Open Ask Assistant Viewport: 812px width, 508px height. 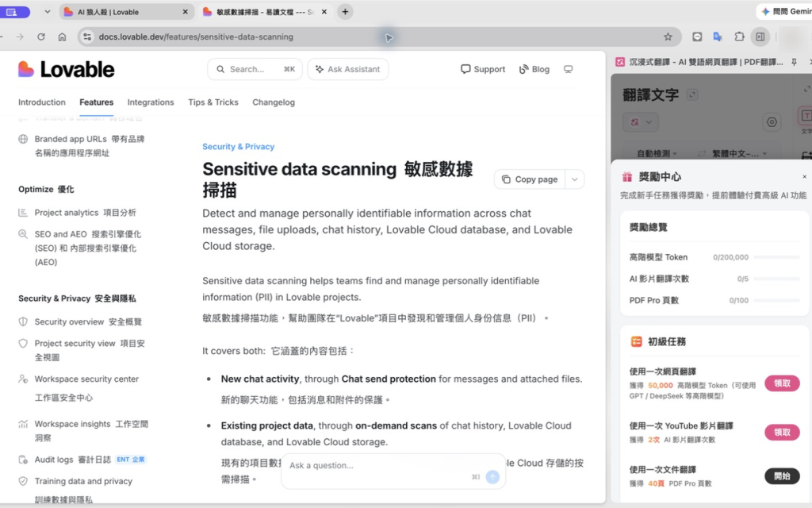point(348,69)
